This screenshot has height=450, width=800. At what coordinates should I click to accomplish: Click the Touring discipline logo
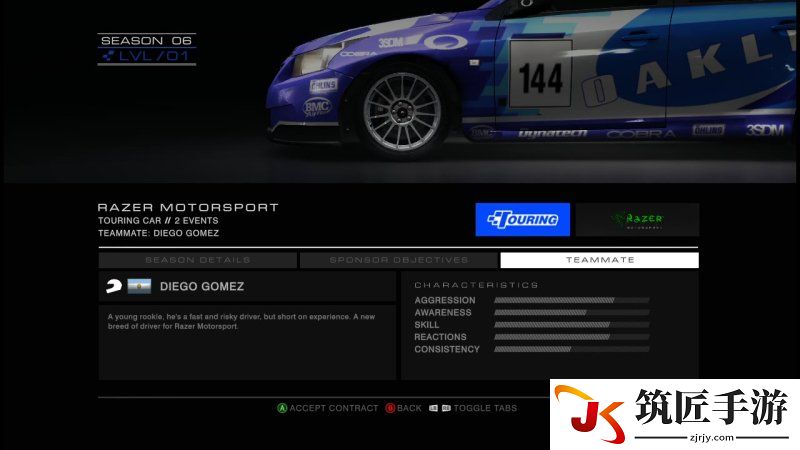point(522,219)
